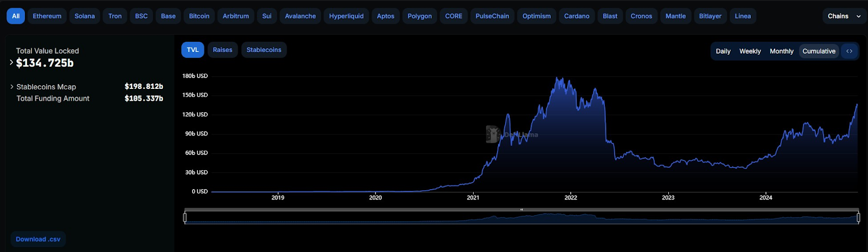Select the Solana chain filter

pyautogui.click(x=85, y=16)
